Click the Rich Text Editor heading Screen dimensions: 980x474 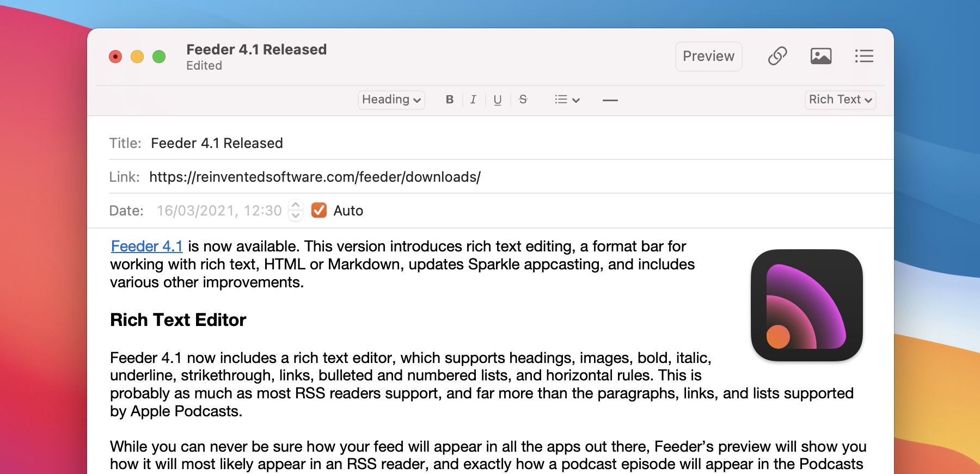(178, 320)
